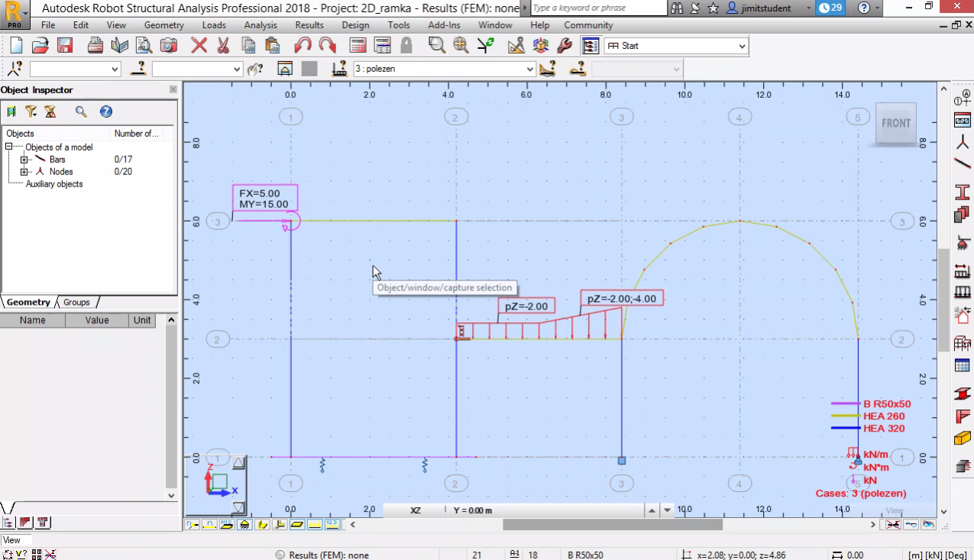Delete selection with the red X icon
Screen dimensions: 974x560
click(199, 45)
